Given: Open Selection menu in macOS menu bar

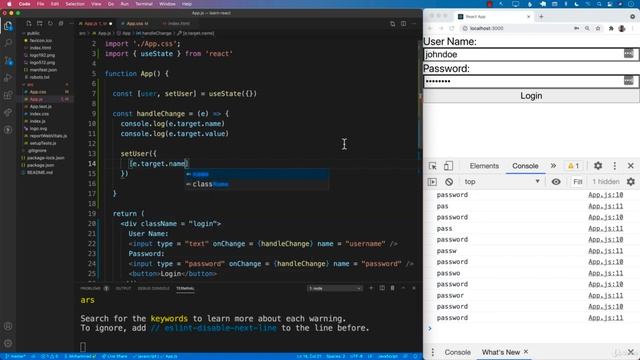Looking at the screenshot, I should pyautogui.click(x=75, y=4).
